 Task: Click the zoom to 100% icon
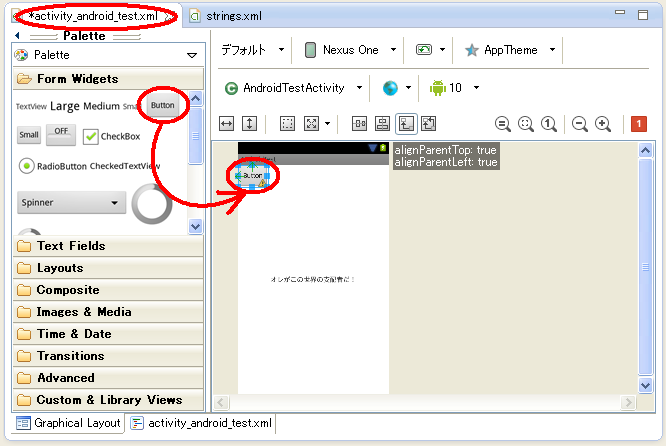[x=549, y=124]
